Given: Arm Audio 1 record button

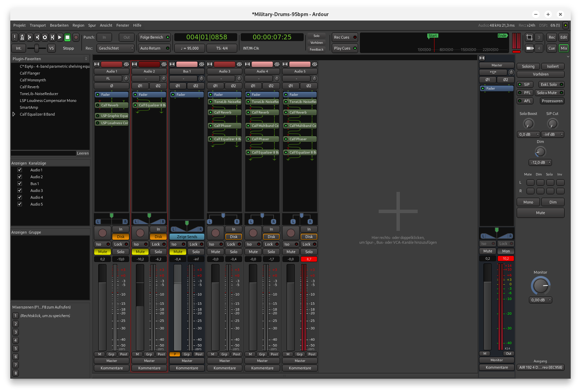Looking at the screenshot, I should (102, 233).
